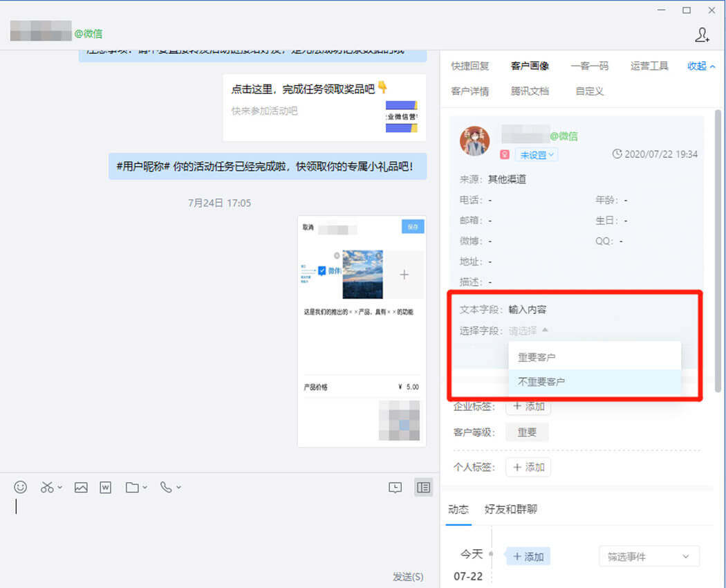726x588 pixels.
Task: Click the folder file-send icon
Action: tap(132, 487)
